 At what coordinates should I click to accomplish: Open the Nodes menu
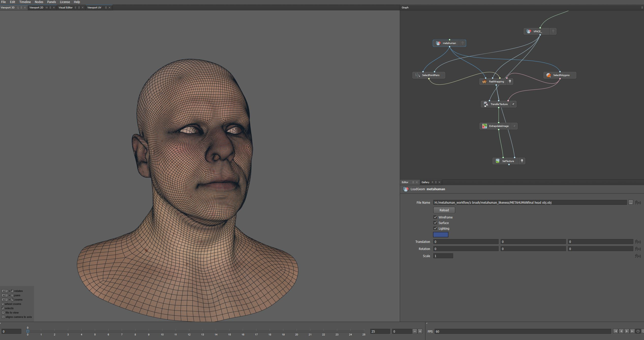[39, 2]
